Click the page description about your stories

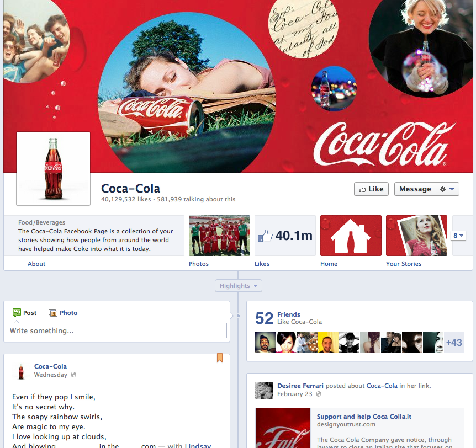(96, 240)
